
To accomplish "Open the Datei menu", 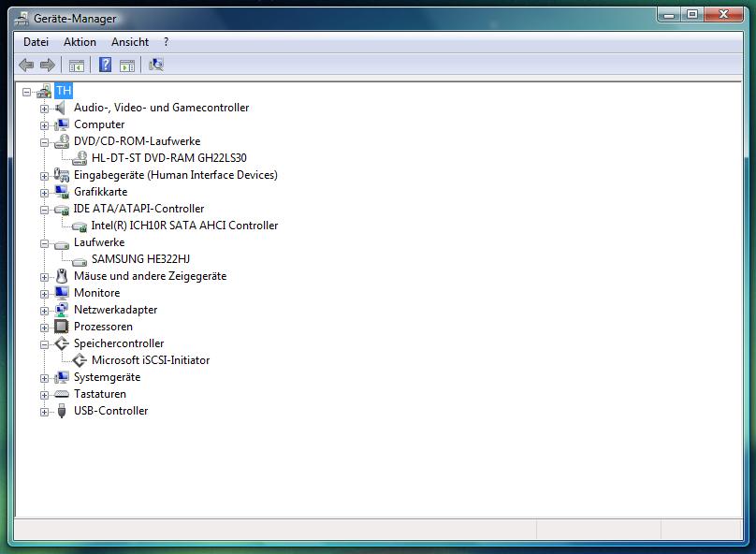I will pos(36,42).
